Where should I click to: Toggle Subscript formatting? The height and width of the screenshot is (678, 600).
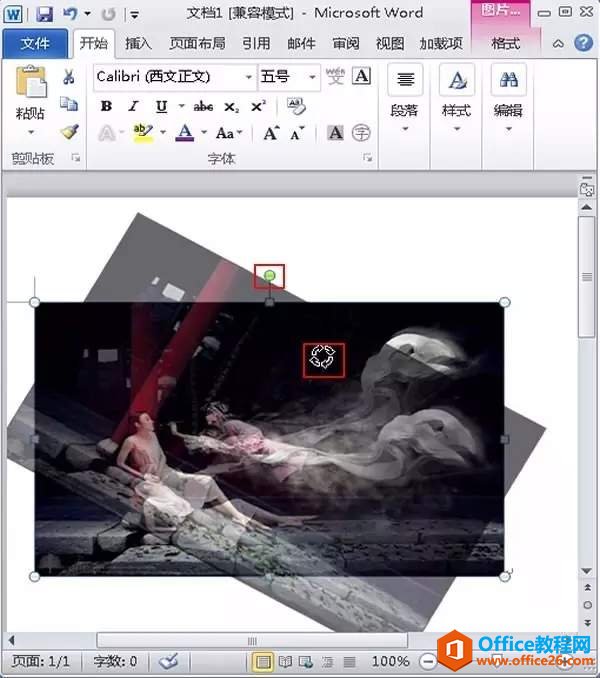click(x=231, y=107)
